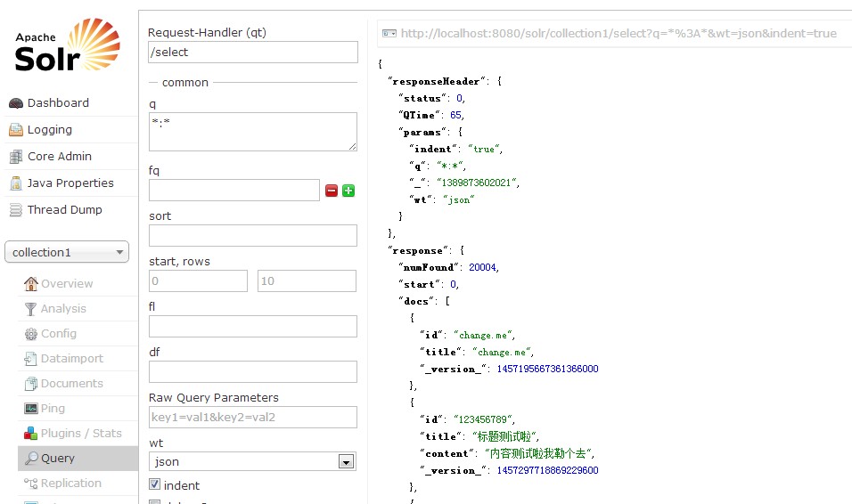852x504 pixels.
Task: Click the Query magnifier icon
Action: pyautogui.click(x=31, y=459)
